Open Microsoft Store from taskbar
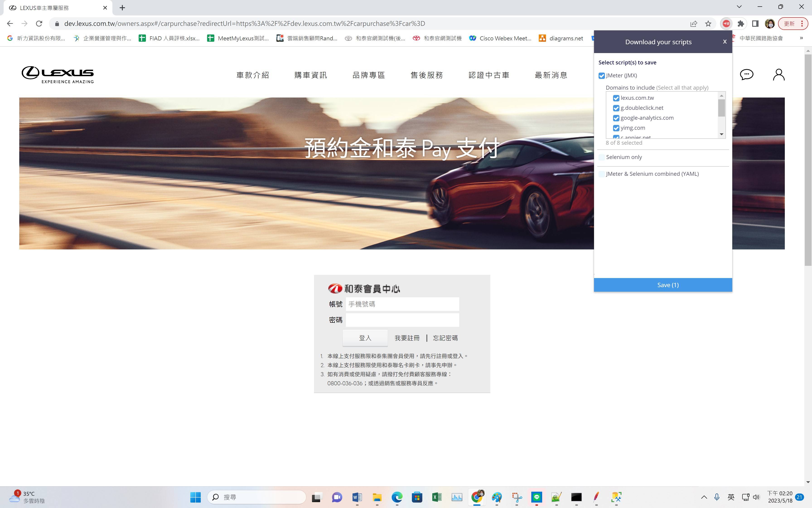812x508 pixels. tap(417, 497)
